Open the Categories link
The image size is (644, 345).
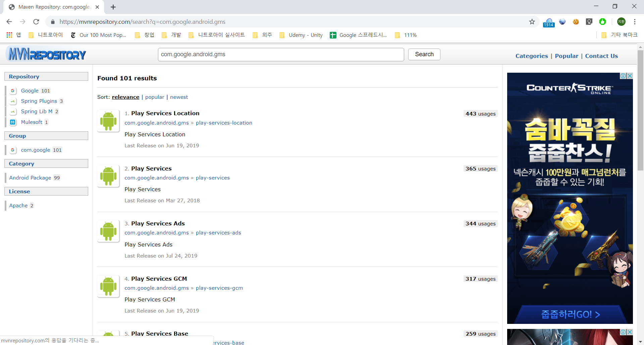532,56
